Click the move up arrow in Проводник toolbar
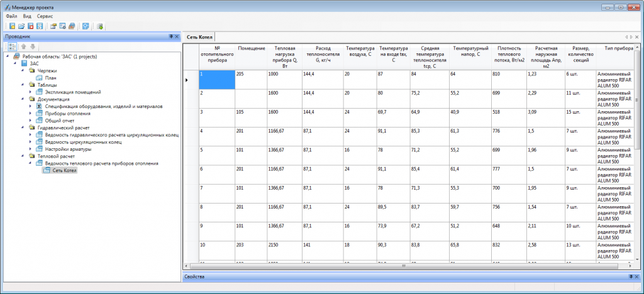Image resolution: width=644 pixels, height=294 pixels. tap(24, 46)
